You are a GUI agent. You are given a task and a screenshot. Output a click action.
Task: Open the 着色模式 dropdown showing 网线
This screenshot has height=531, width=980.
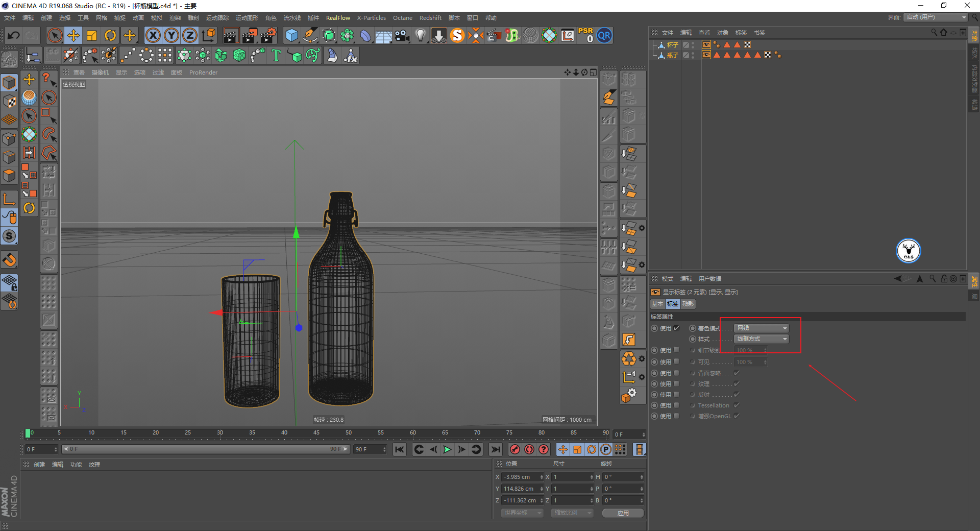(762, 328)
